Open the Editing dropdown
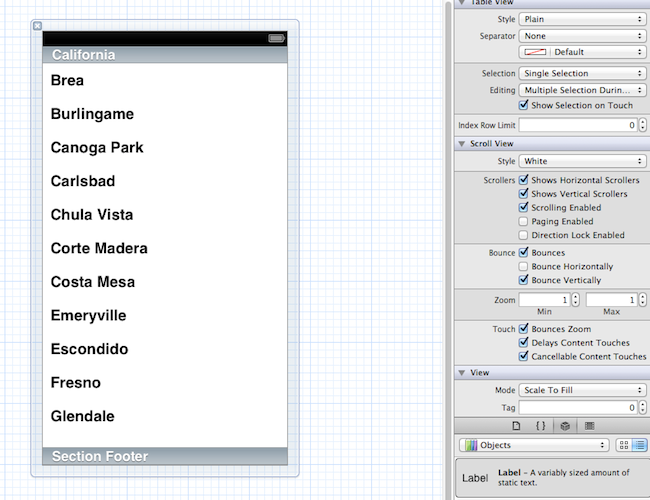Viewport: 650px width, 500px height. pos(582,90)
